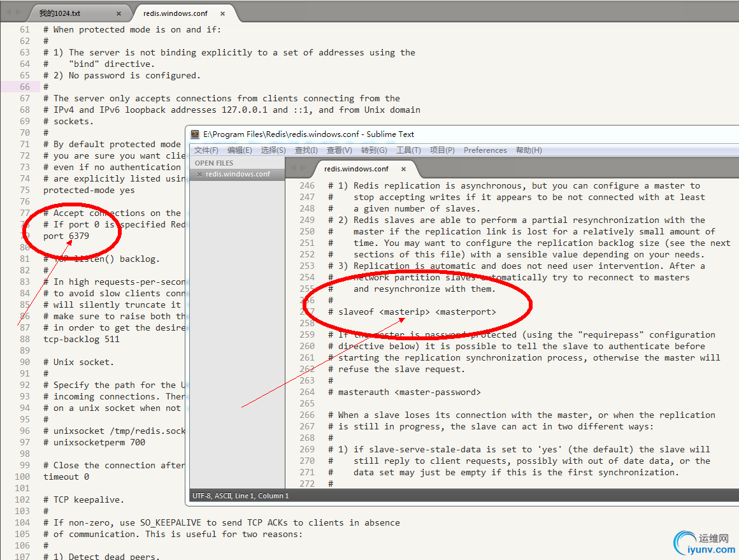The height and width of the screenshot is (560, 739).
Task: Click line '# "bind" directive.'
Action: (x=99, y=64)
